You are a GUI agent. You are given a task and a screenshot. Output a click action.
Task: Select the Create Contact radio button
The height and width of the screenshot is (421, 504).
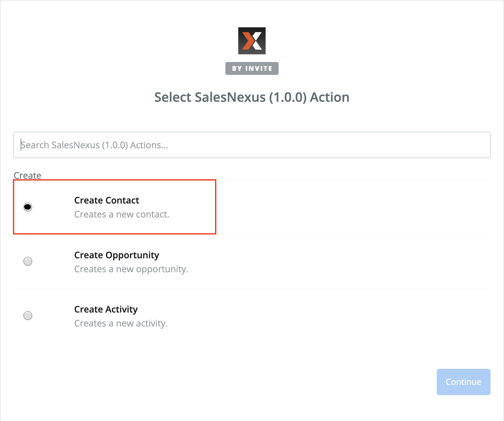point(28,207)
